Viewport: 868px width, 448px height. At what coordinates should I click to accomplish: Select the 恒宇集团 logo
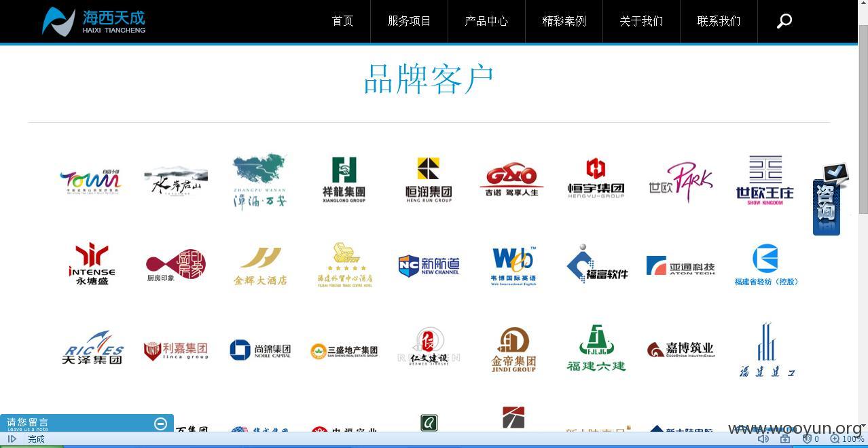coord(596,179)
